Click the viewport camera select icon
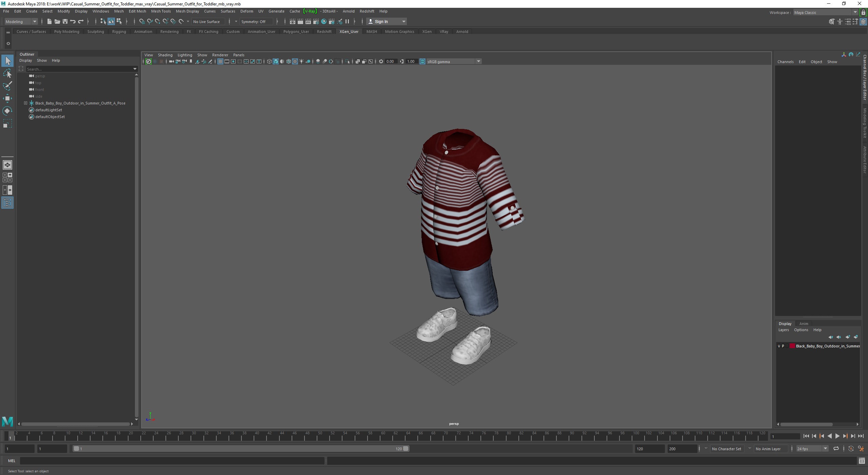The height and width of the screenshot is (475, 868). pos(171,61)
